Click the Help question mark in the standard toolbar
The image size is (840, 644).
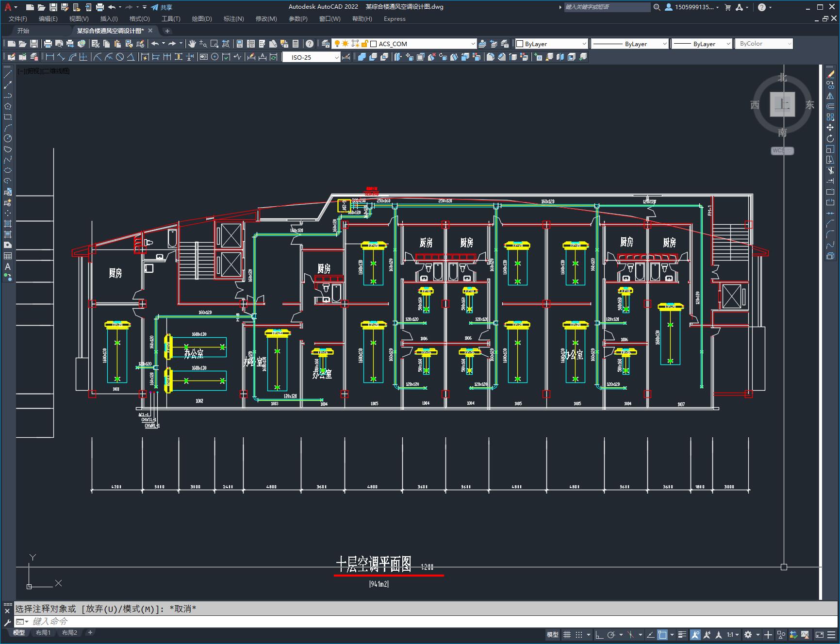[310, 44]
